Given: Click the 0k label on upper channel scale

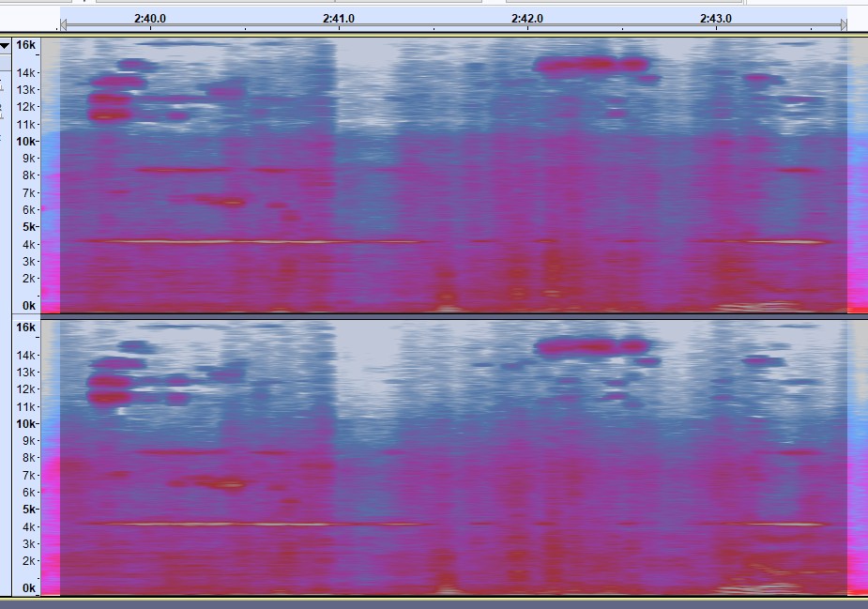Looking at the screenshot, I should (29, 305).
